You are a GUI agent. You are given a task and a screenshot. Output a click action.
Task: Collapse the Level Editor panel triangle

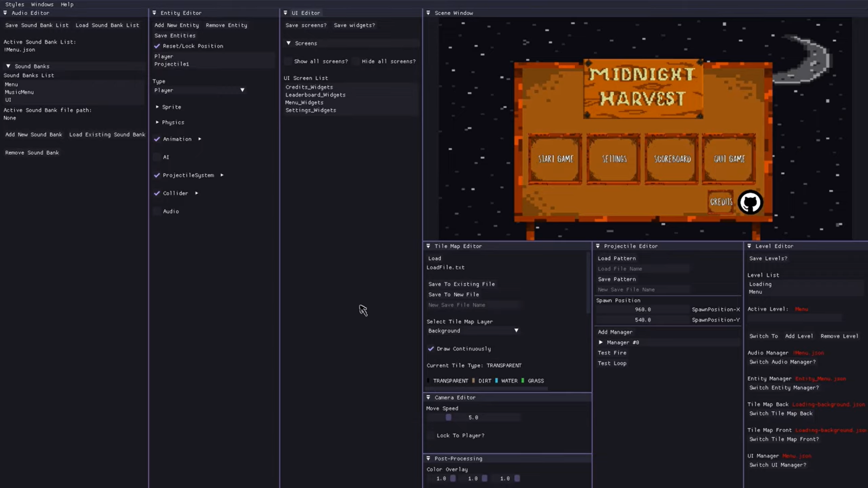click(749, 246)
